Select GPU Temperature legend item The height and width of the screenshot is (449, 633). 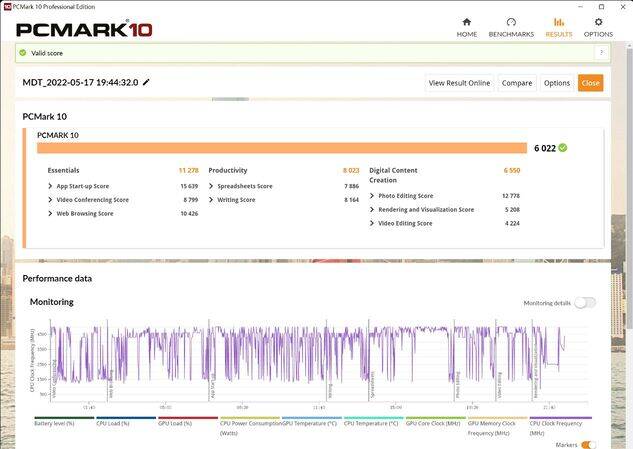tap(312, 422)
